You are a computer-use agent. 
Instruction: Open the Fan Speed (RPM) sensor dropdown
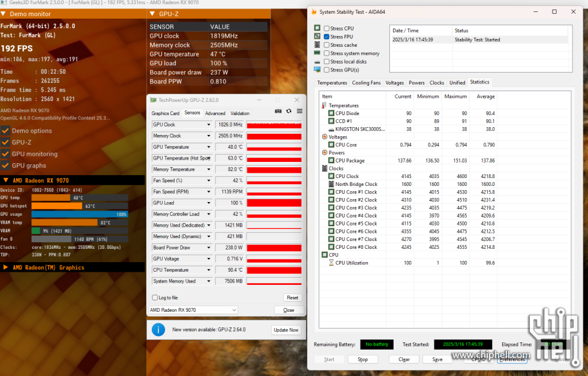[209, 191]
